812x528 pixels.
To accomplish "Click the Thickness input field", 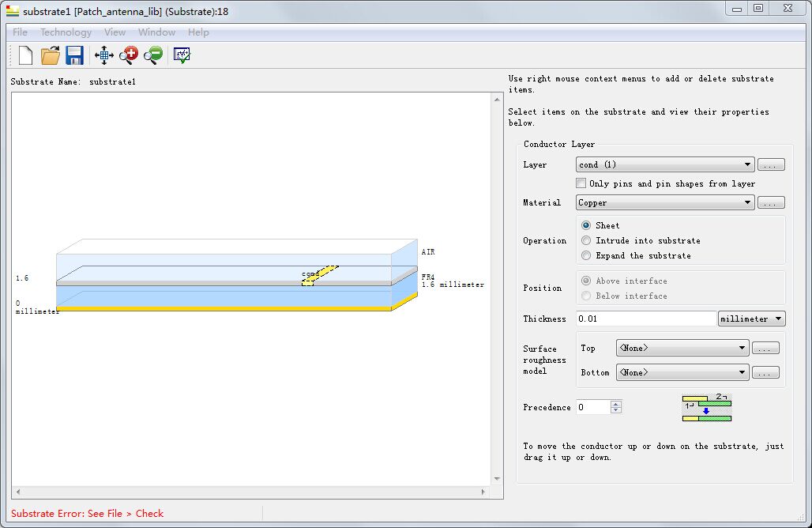I will pos(646,319).
